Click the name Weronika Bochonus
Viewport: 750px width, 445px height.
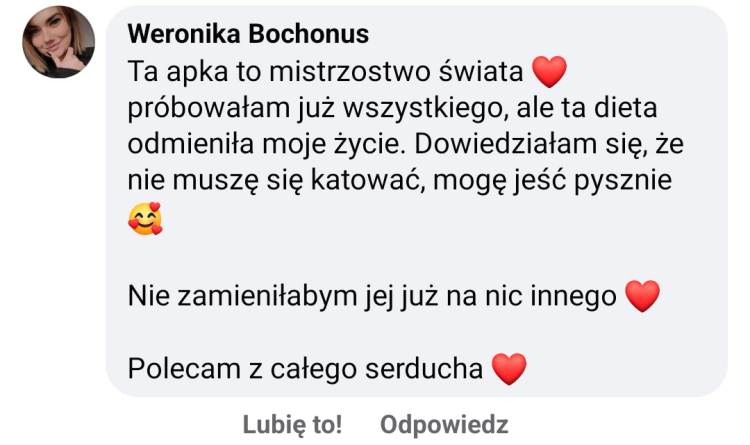(x=249, y=34)
